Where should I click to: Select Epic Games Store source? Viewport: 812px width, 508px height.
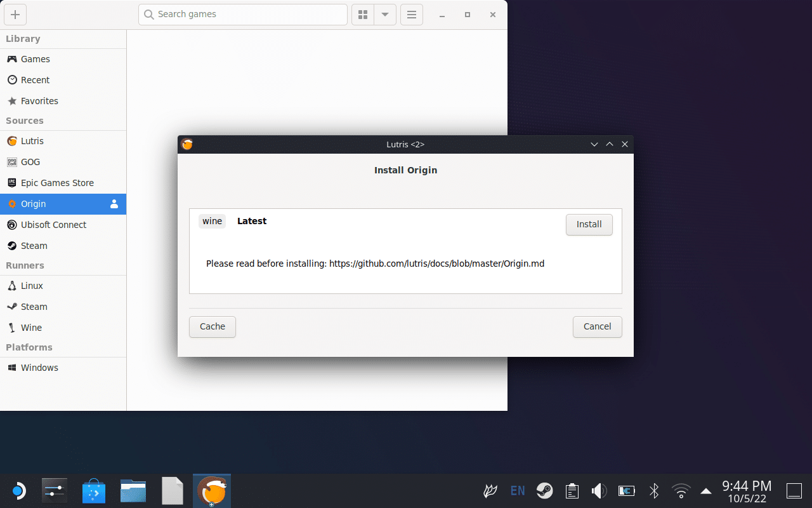63,183
